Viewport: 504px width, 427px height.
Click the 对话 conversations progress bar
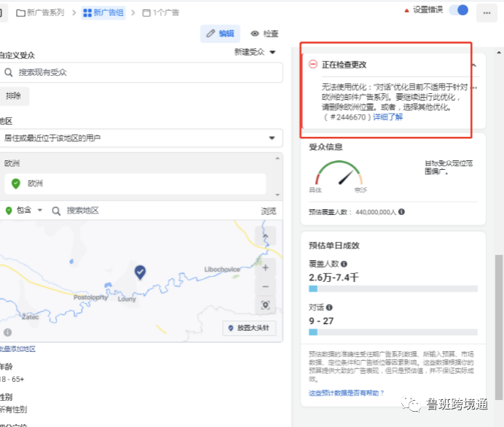[x=393, y=332]
